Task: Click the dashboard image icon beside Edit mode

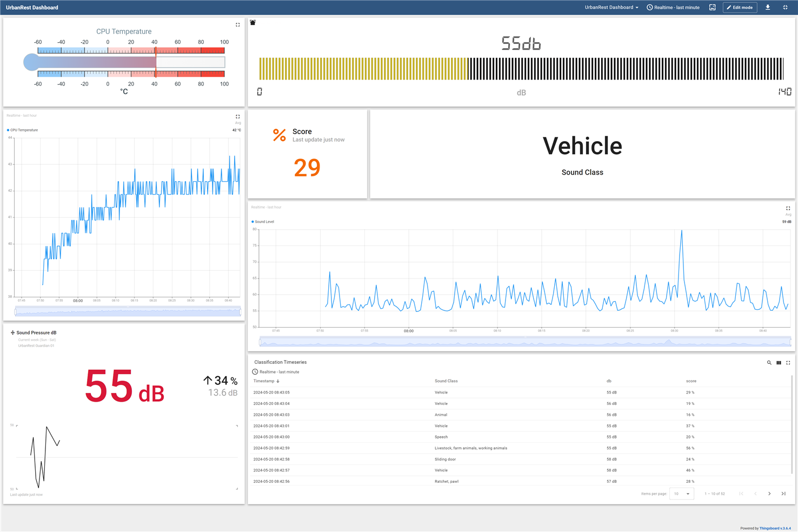Action: pyautogui.click(x=713, y=8)
